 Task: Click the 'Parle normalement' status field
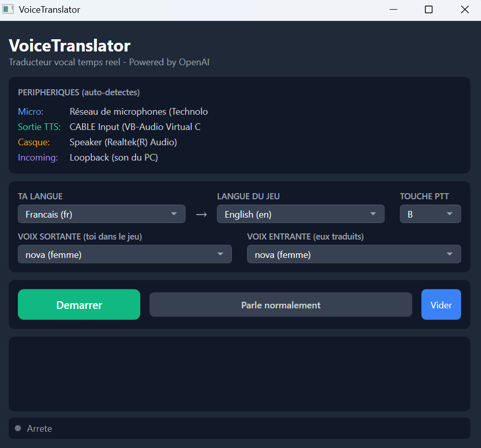pos(281,304)
